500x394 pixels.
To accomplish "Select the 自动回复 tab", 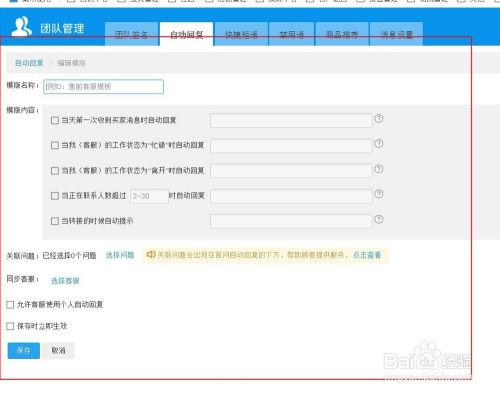I will [x=186, y=34].
